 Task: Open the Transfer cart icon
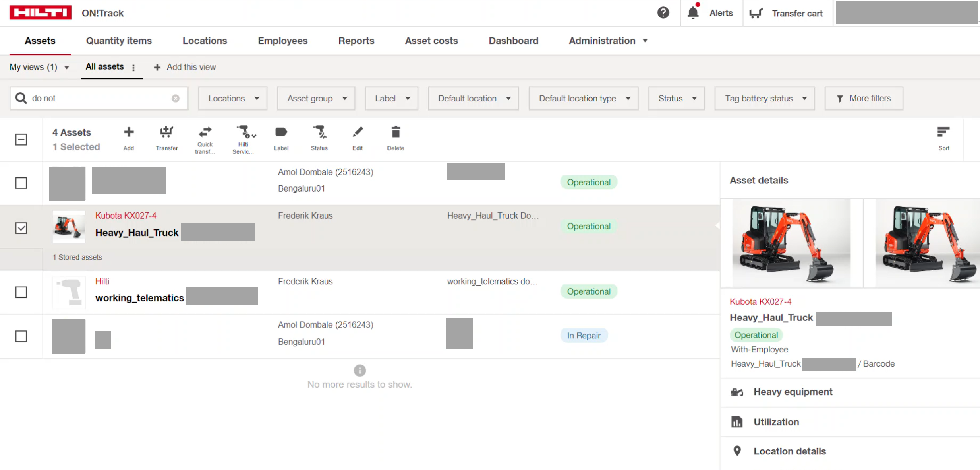[x=756, y=13]
